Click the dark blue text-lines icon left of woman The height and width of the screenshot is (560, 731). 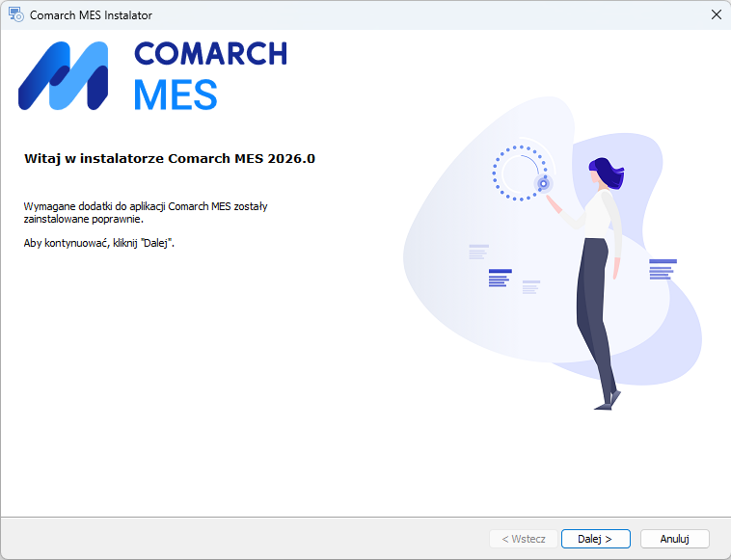(x=500, y=278)
